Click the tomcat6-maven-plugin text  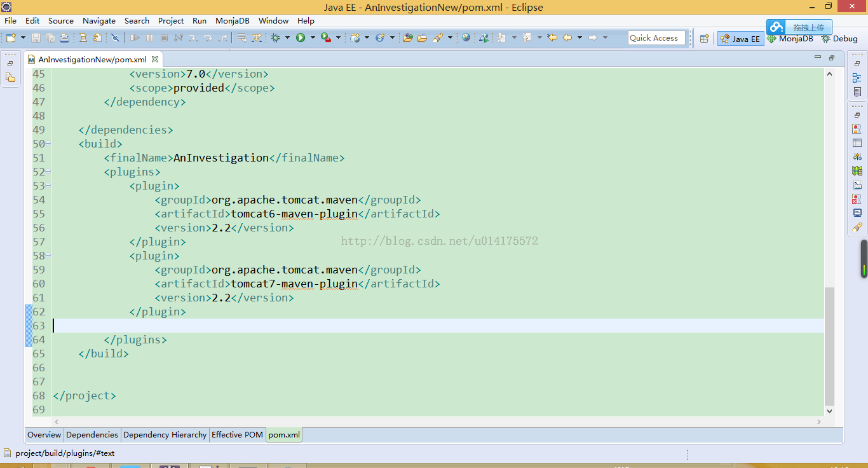point(294,214)
